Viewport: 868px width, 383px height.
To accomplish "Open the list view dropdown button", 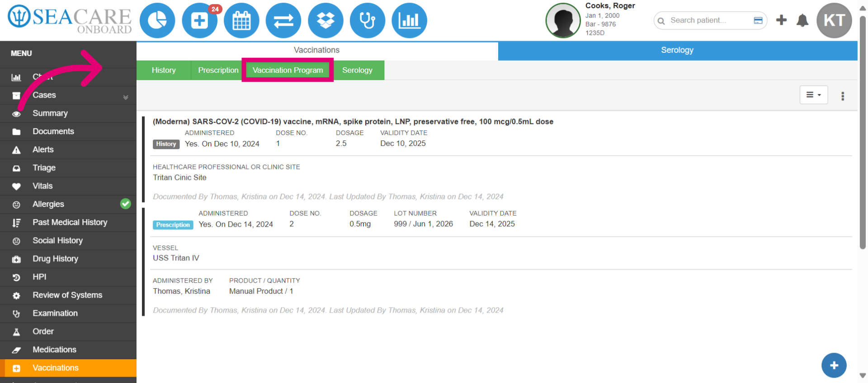I will click(814, 95).
